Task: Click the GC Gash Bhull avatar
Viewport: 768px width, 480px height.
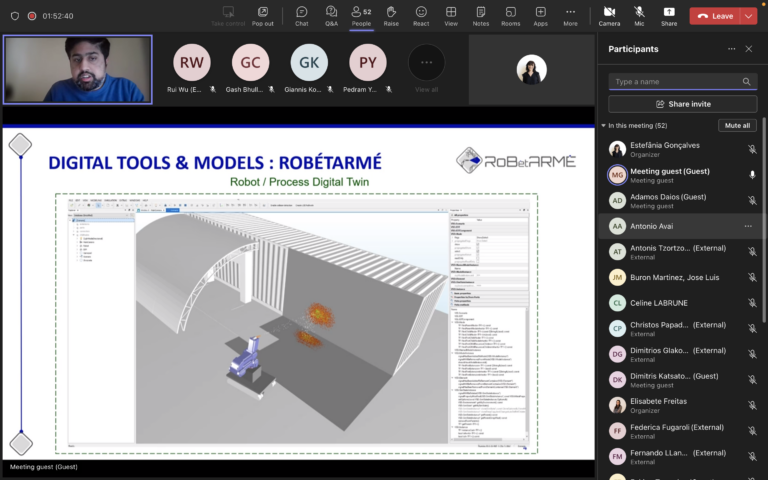Action: [250, 62]
